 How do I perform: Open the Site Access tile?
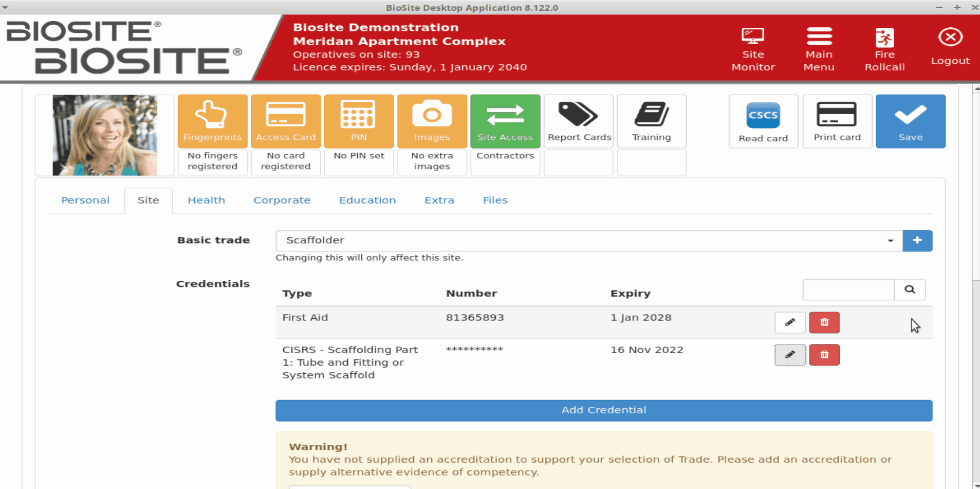click(505, 121)
